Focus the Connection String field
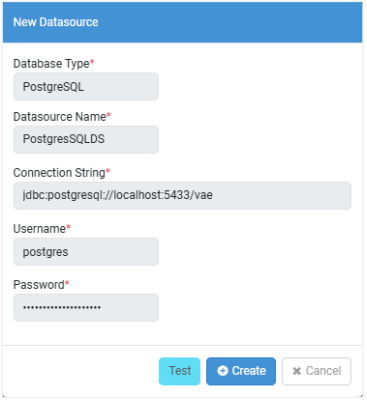 (182, 195)
